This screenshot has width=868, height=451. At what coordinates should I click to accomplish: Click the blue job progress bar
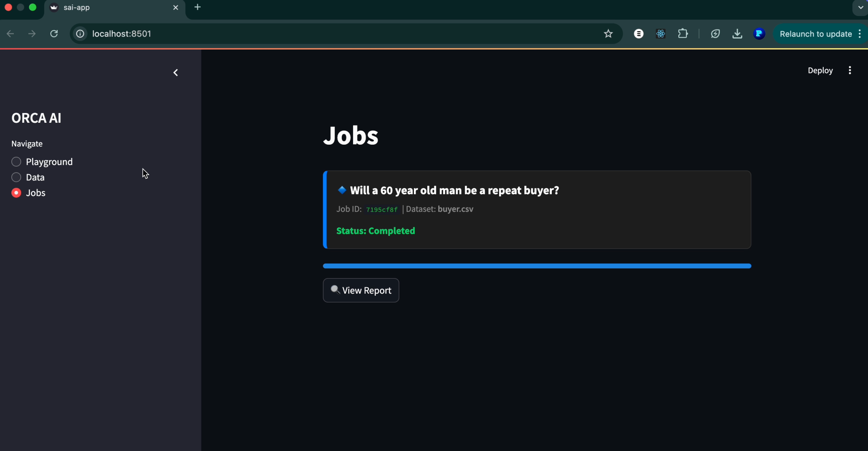[537, 266]
